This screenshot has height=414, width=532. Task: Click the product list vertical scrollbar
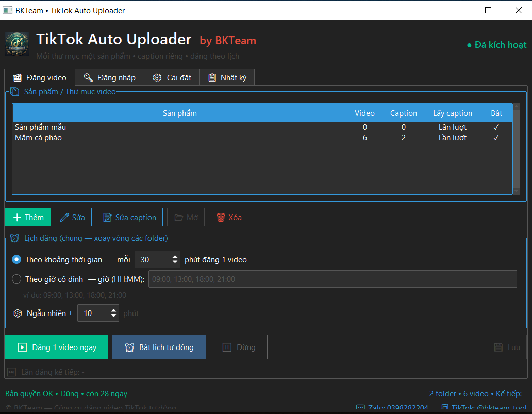coord(517,148)
